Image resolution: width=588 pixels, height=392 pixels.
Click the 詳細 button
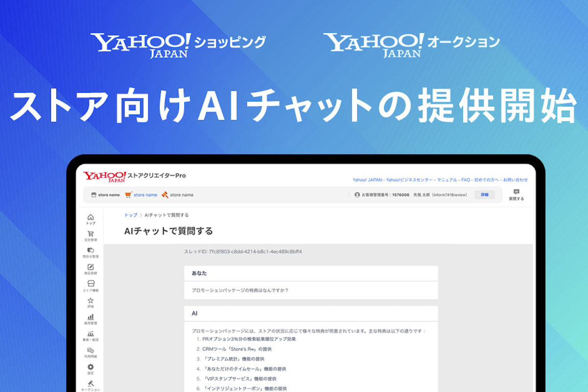[484, 195]
